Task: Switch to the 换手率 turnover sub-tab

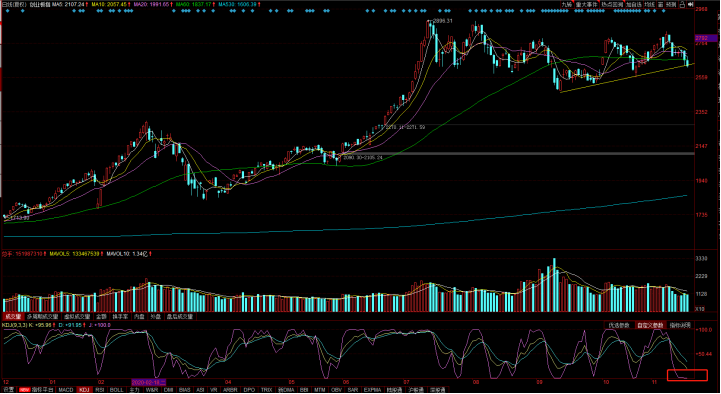Action: click(x=120, y=317)
